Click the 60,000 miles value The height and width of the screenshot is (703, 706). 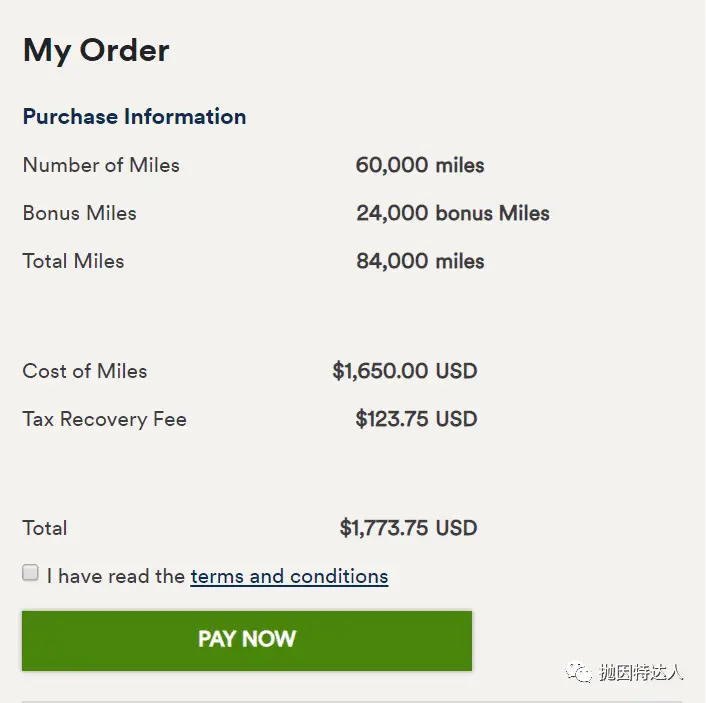(420, 165)
